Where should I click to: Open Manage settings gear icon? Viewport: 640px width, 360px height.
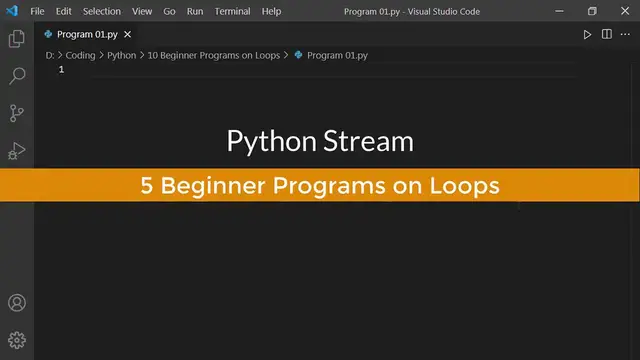[17, 340]
